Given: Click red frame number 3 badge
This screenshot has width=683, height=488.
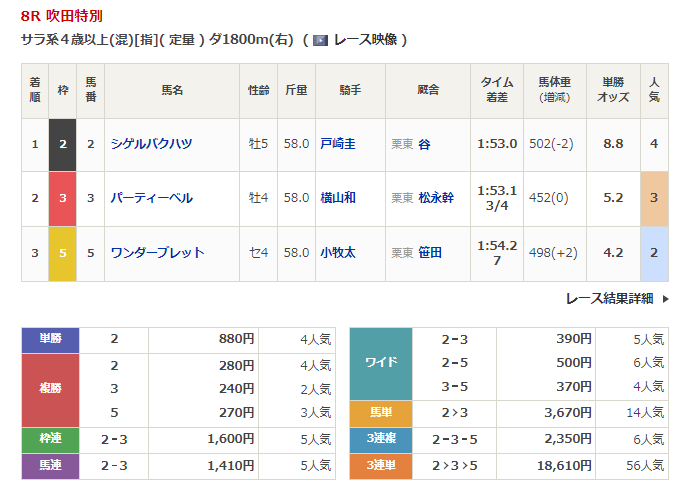Looking at the screenshot, I should point(63,198).
